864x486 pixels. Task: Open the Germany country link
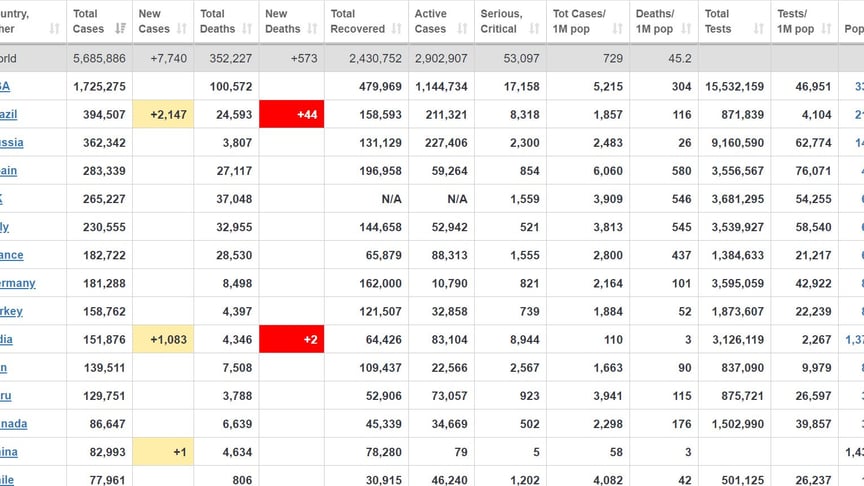pyautogui.click(x=17, y=283)
